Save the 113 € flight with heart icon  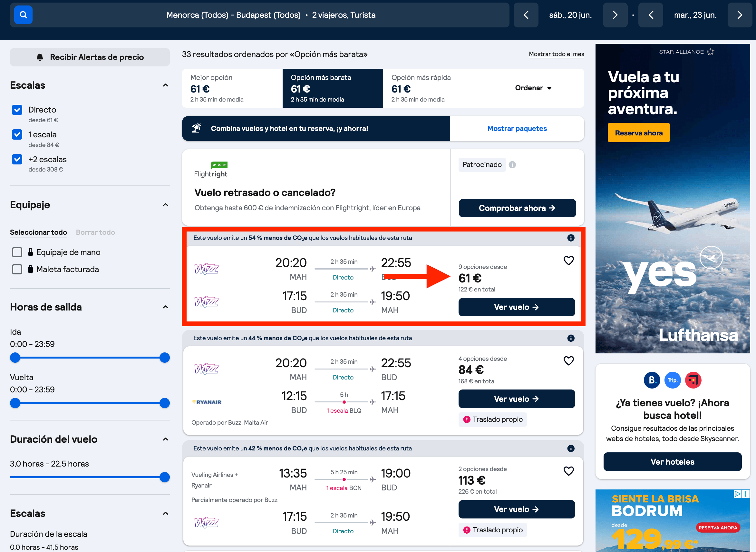point(568,471)
